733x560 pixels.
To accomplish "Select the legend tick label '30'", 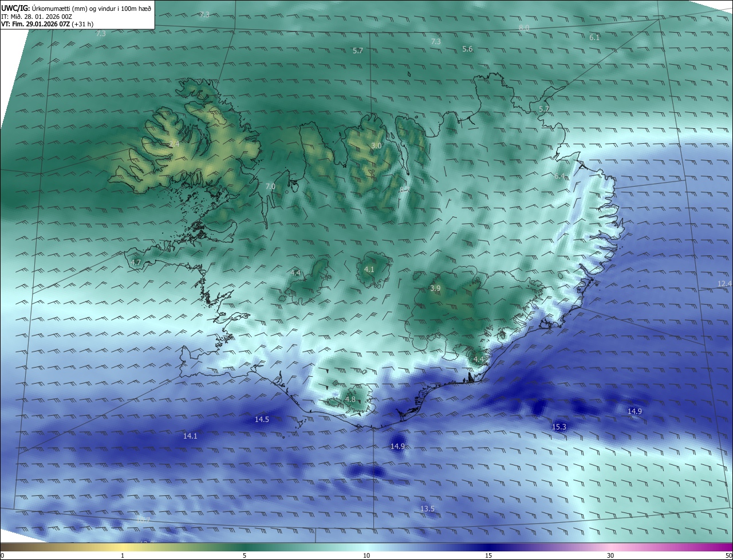I will [610, 555].
